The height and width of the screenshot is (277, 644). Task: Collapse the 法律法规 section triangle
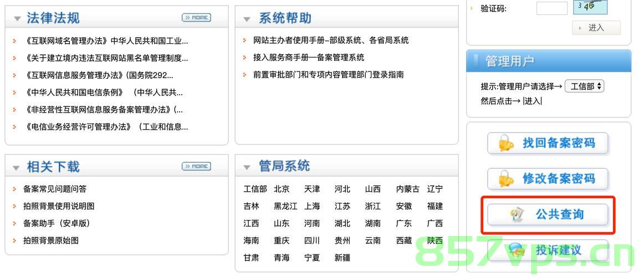[x=17, y=19]
